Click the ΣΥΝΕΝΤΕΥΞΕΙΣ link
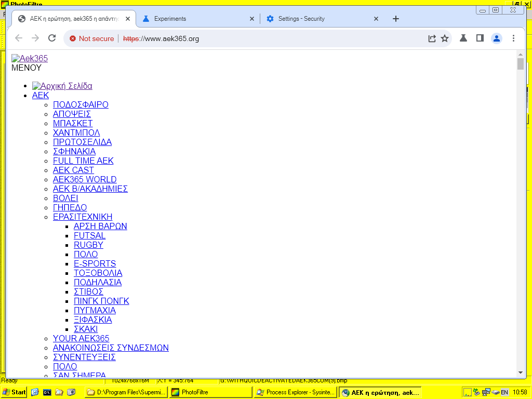The image size is (532, 399). (x=85, y=357)
